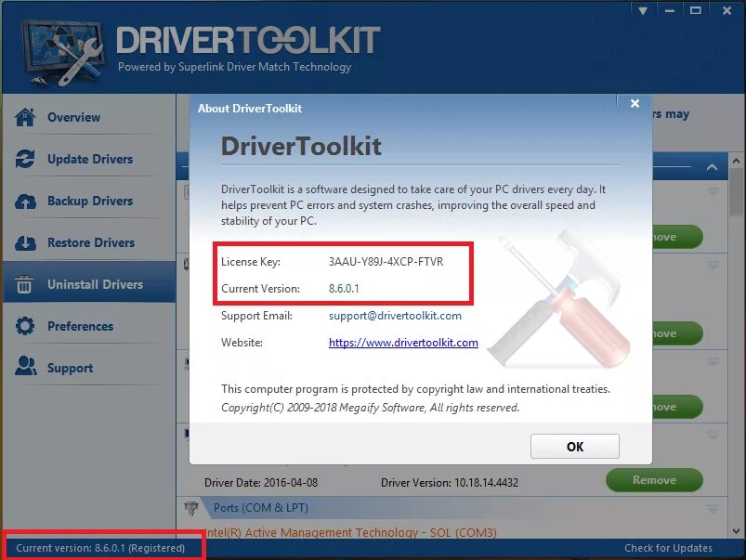Image resolution: width=746 pixels, height=560 pixels.
Task: Click the Support people icon
Action: 27,366
